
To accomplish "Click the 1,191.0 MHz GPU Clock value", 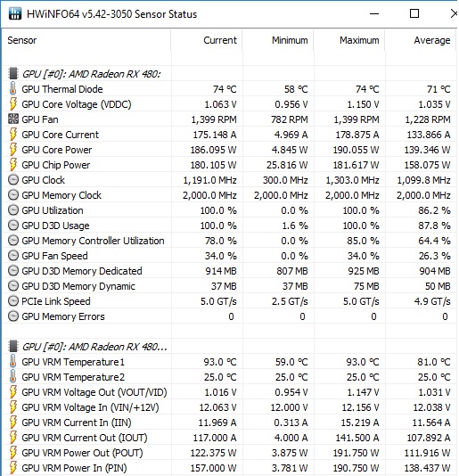I will (x=209, y=180).
